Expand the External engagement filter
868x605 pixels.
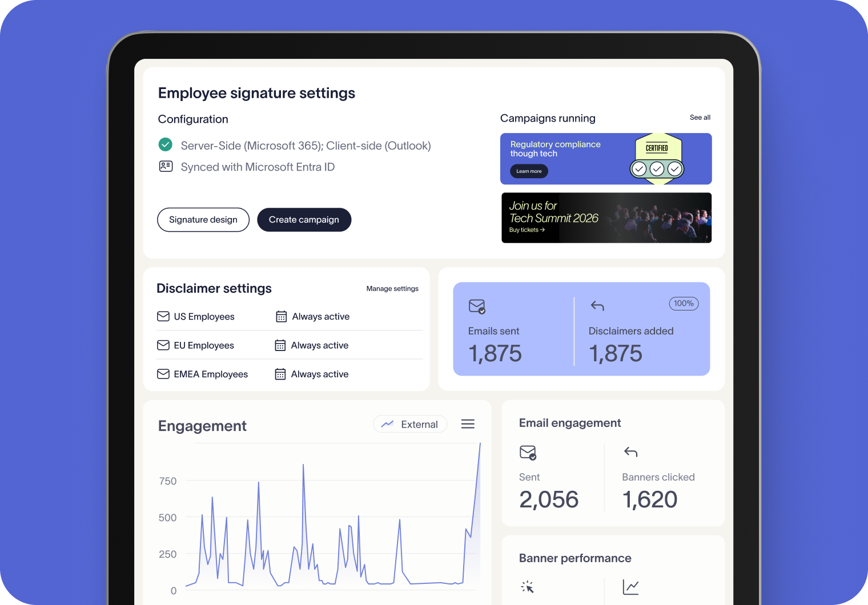(410, 424)
